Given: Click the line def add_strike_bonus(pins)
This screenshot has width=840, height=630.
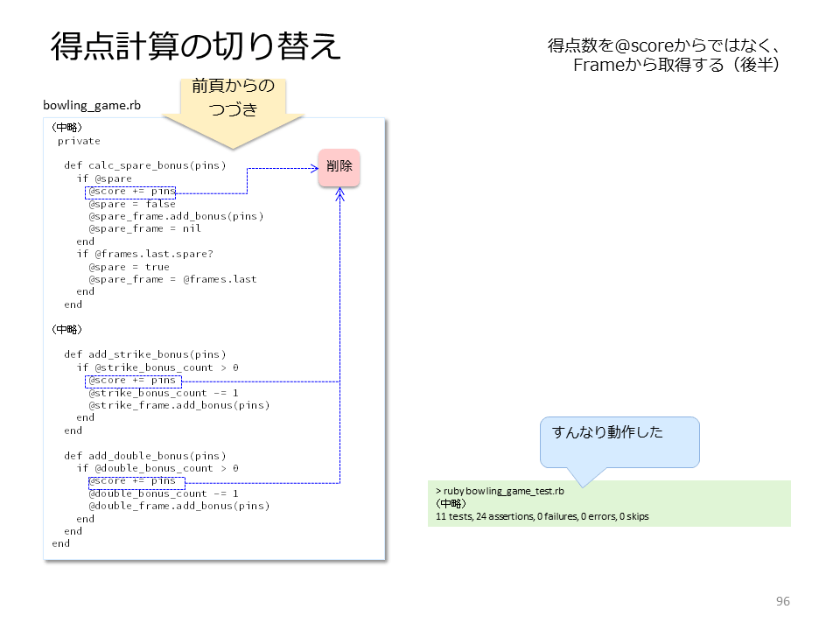Looking at the screenshot, I should pyautogui.click(x=145, y=354).
